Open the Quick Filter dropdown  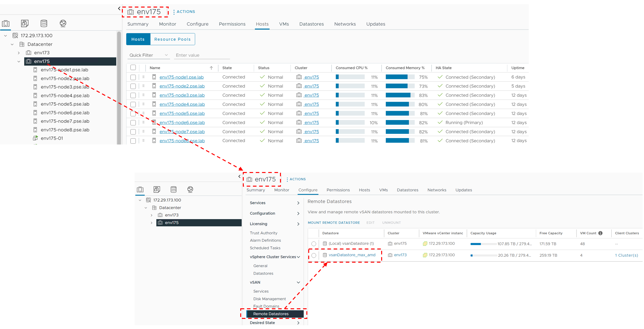coord(148,55)
